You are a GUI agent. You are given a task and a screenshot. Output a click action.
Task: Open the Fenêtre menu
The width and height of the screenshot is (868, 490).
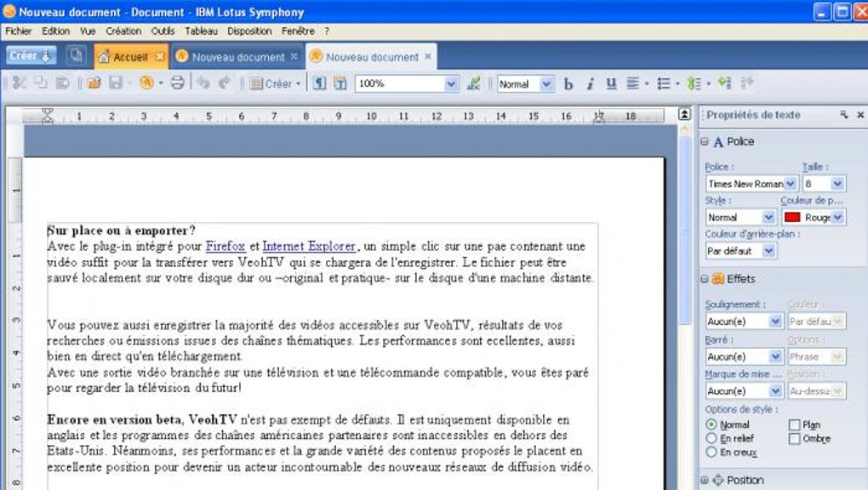tap(298, 31)
